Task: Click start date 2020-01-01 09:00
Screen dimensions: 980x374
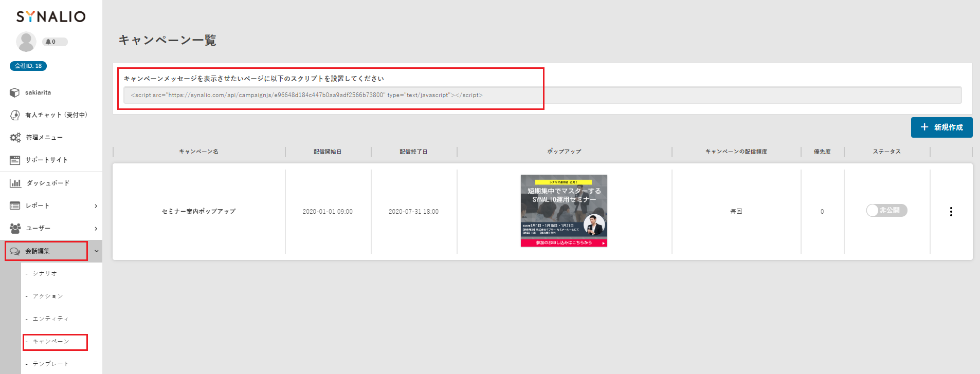Action: click(x=328, y=212)
